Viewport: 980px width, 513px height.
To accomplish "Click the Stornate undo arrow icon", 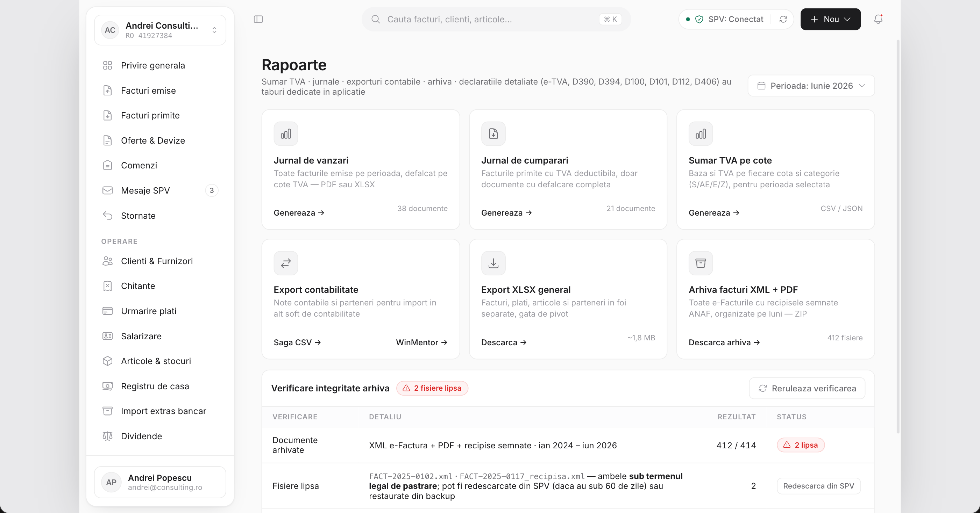I will point(108,216).
